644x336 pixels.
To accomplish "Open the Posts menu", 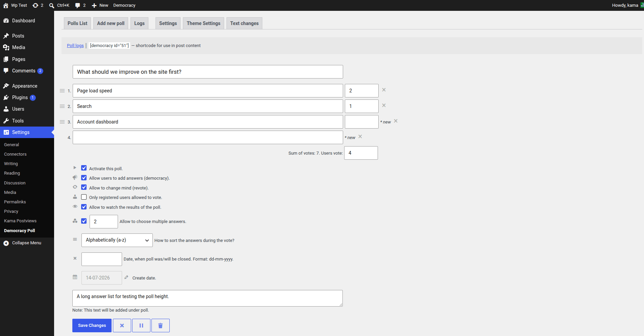I will [27, 36].
